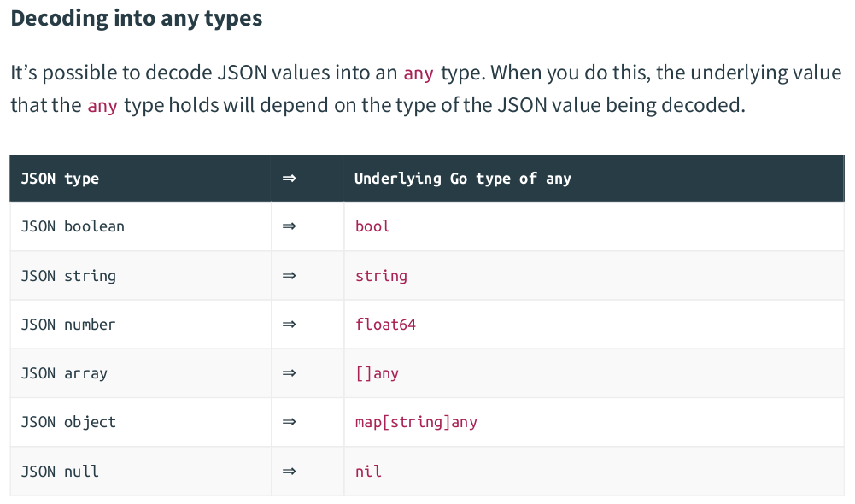Click the "any" code in paragraph's first line
Screen dimensions: 855x504
(419, 73)
